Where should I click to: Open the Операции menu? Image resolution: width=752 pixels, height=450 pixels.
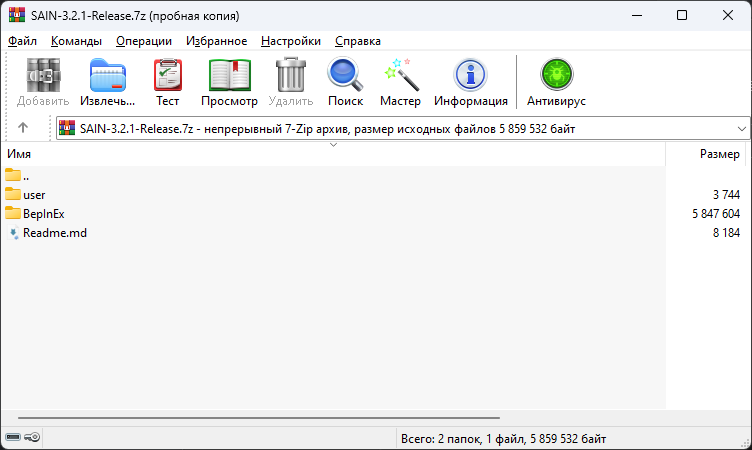coord(144,41)
